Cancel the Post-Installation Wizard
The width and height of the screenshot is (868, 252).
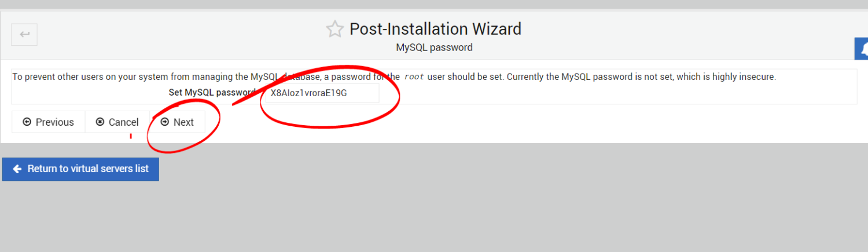point(117,122)
